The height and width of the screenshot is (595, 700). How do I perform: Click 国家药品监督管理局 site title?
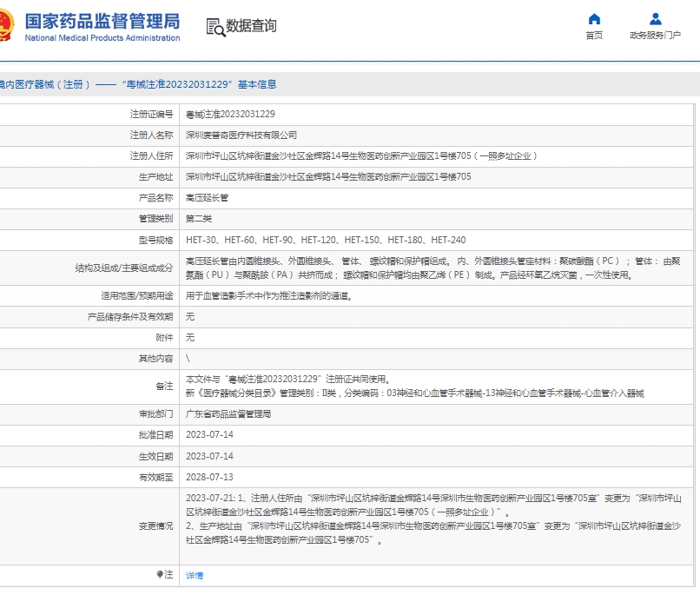click(x=102, y=22)
